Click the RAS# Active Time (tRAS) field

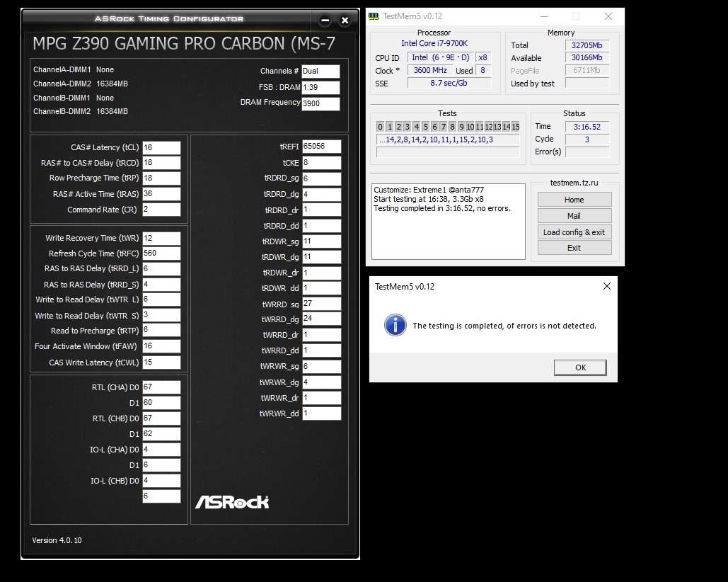coord(161,194)
